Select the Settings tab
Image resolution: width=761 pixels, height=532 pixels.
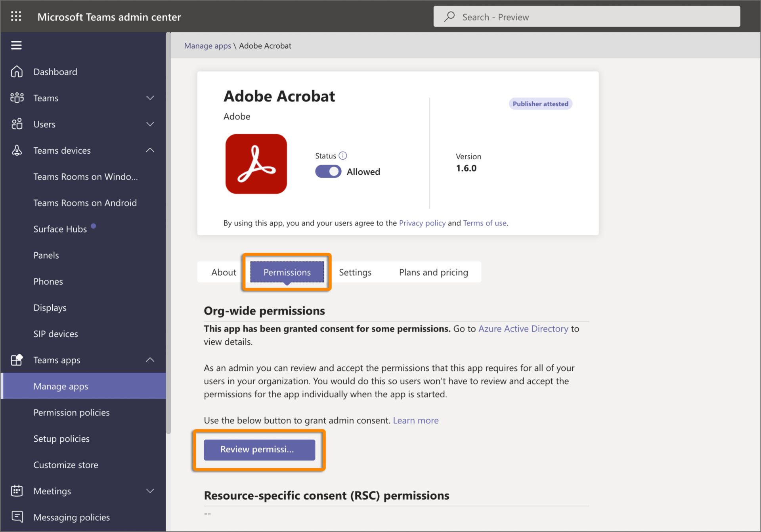pos(354,273)
